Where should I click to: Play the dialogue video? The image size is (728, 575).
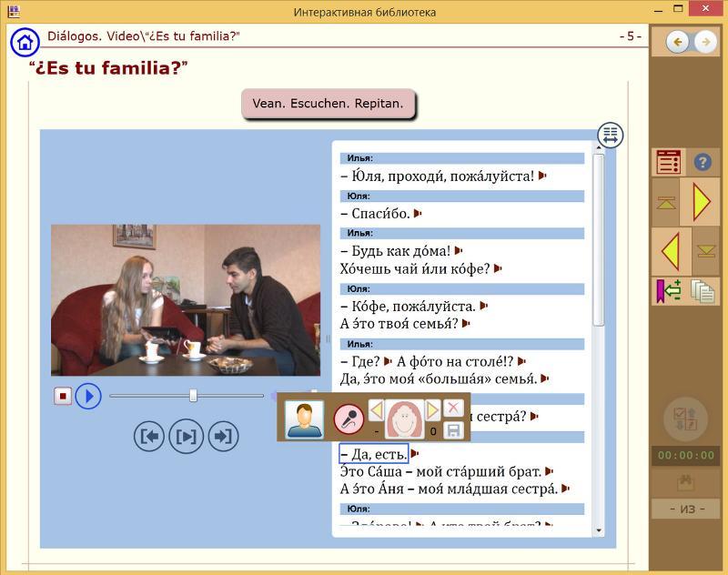[x=88, y=396]
